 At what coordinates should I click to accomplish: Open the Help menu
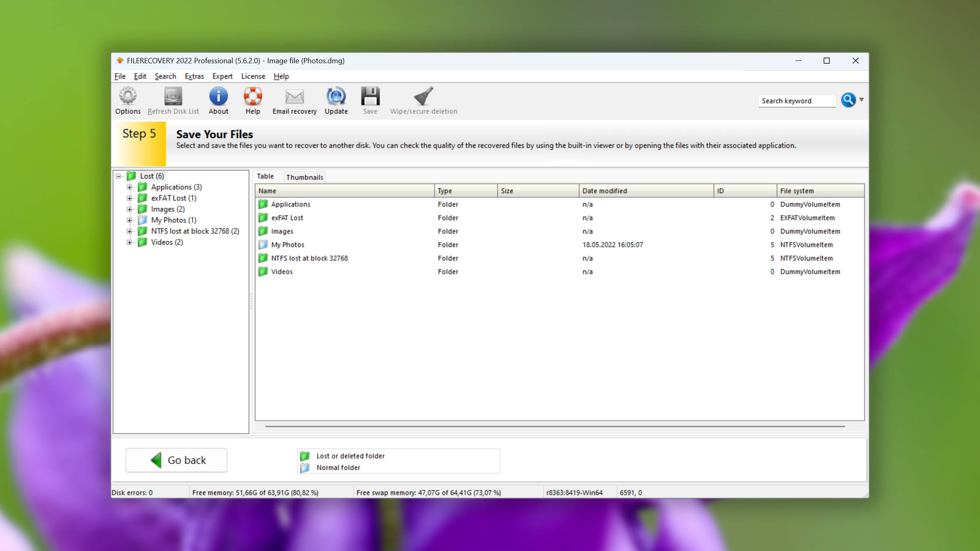click(281, 76)
